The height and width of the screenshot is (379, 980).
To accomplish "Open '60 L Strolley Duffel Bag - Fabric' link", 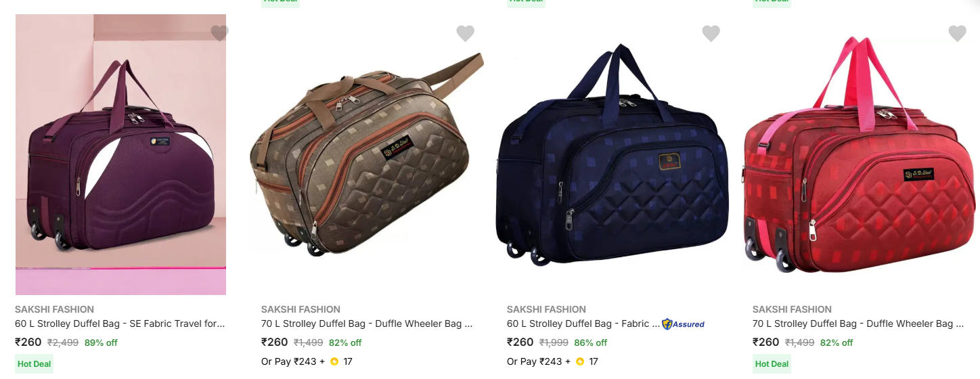I will pyautogui.click(x=583, y=324).
